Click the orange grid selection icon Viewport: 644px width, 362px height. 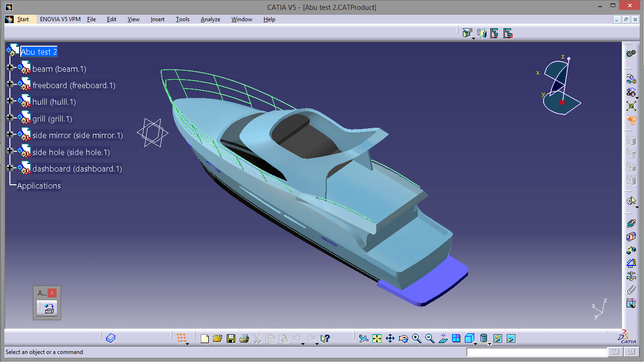(181, 338)
